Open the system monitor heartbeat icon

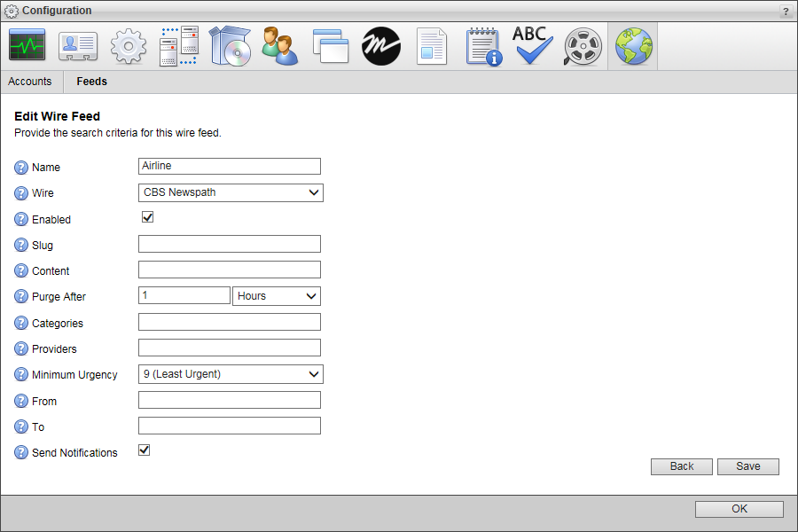coord(27,45)
